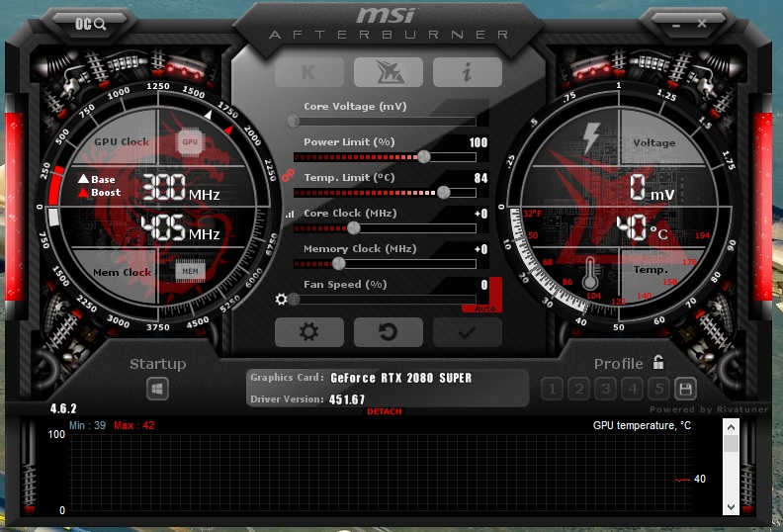This screenshot has width=783, height=532.
Task: Click the Fan Speed slider handle
Action: click(x=294, y=300)
